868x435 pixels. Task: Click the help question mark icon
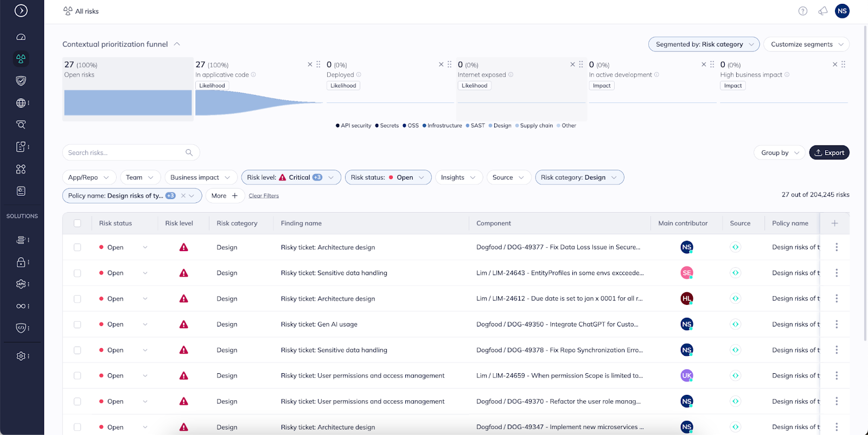pos(803,11)
